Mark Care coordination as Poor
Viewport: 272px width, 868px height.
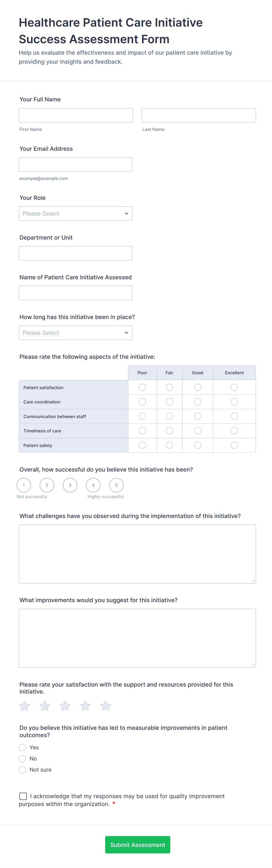[142, 402]
